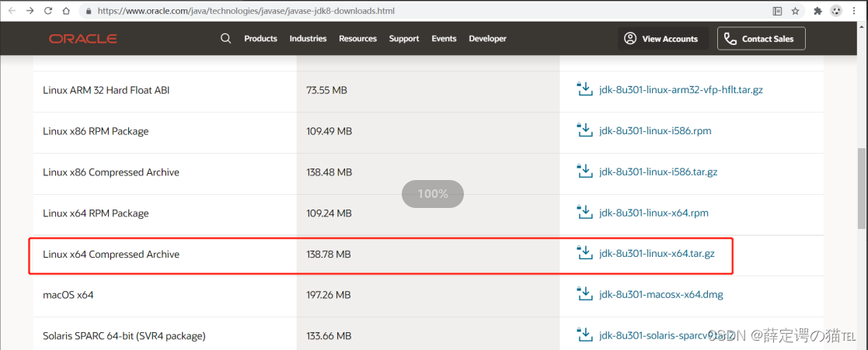
Task: Click download icon for the Solaris SPARC package
Action: pos(584,335)
